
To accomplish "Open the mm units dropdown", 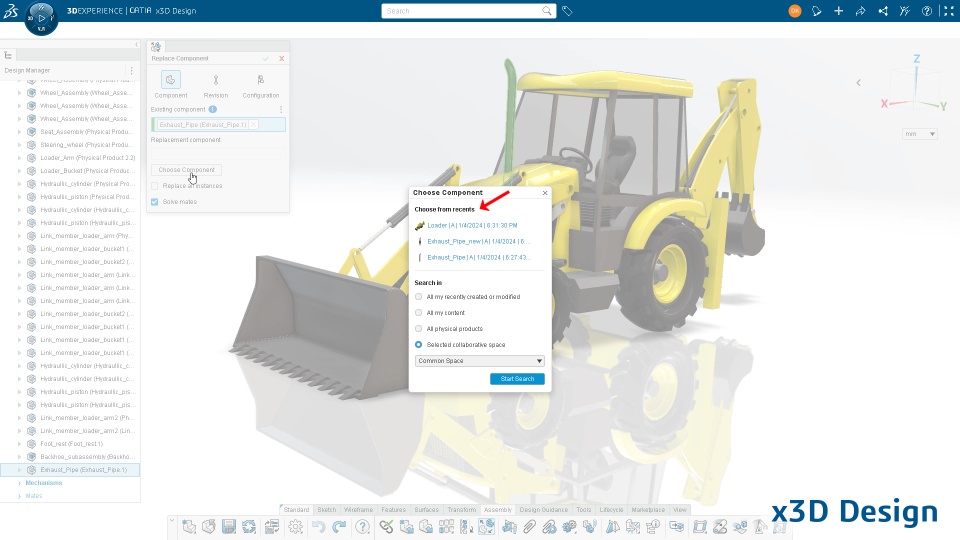I will (x=920, y=134).
